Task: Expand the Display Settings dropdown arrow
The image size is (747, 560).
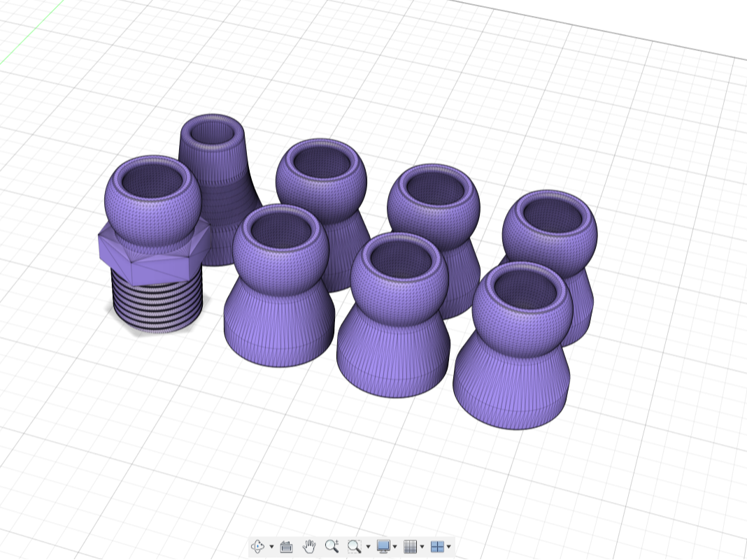Action: coord(394,547)
